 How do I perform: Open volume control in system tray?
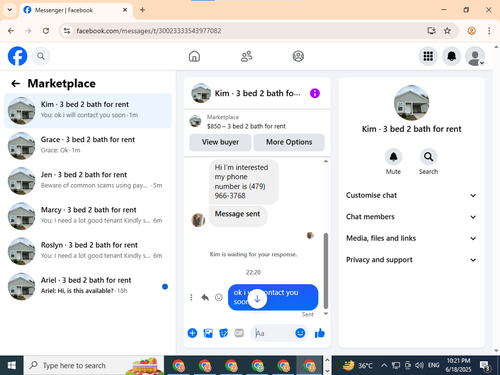tap(419, 365)
